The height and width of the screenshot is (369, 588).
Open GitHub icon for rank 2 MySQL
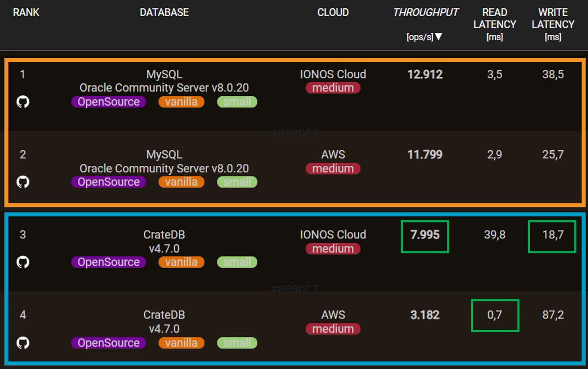(23, 182)
